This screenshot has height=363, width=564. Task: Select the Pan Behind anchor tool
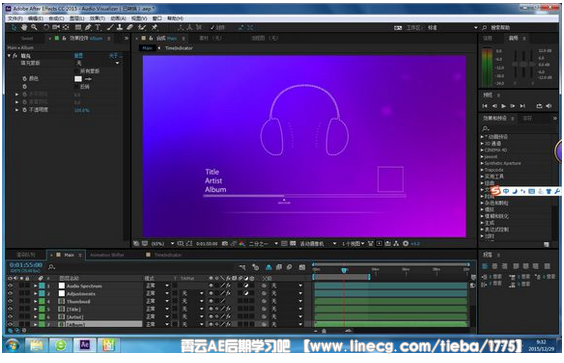(x=66, y=27)
